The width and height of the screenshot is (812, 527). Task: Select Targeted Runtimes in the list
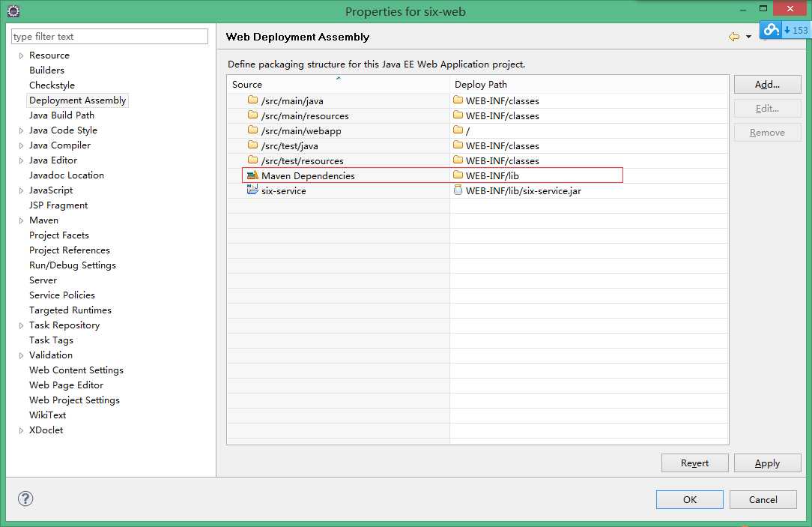pyautogui.click(x=70, y=310)
